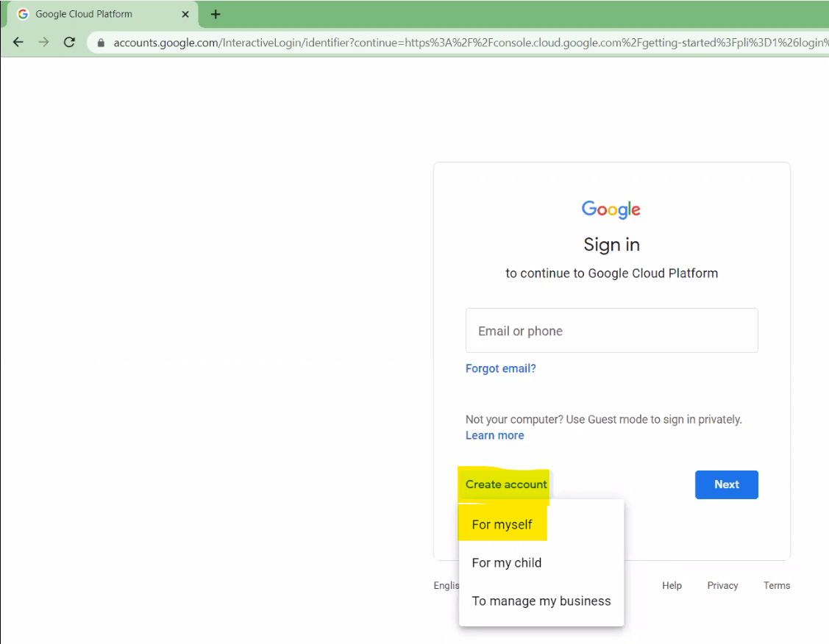Open the Terms footer link

point(777,585)
